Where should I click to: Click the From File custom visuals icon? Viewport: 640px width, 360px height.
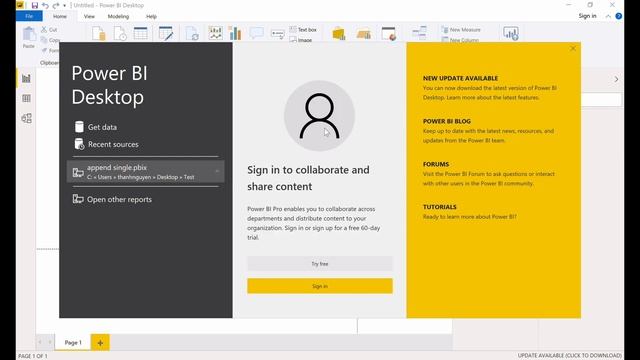pos(364,34)
